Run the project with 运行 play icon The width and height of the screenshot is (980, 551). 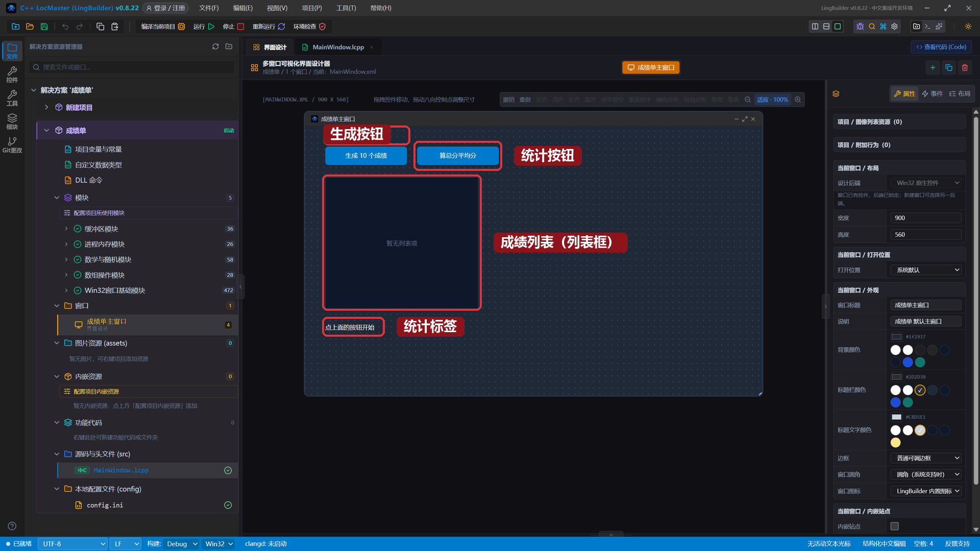point(211,27)
